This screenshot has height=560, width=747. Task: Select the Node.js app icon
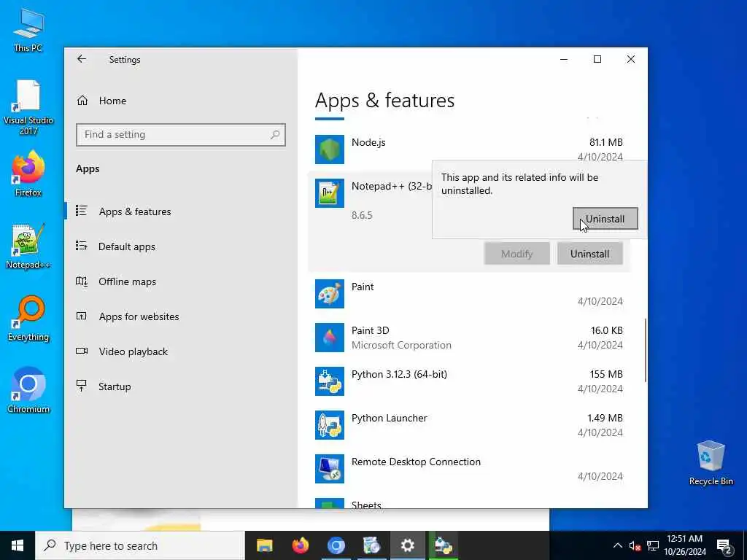[x=330, y=149]
